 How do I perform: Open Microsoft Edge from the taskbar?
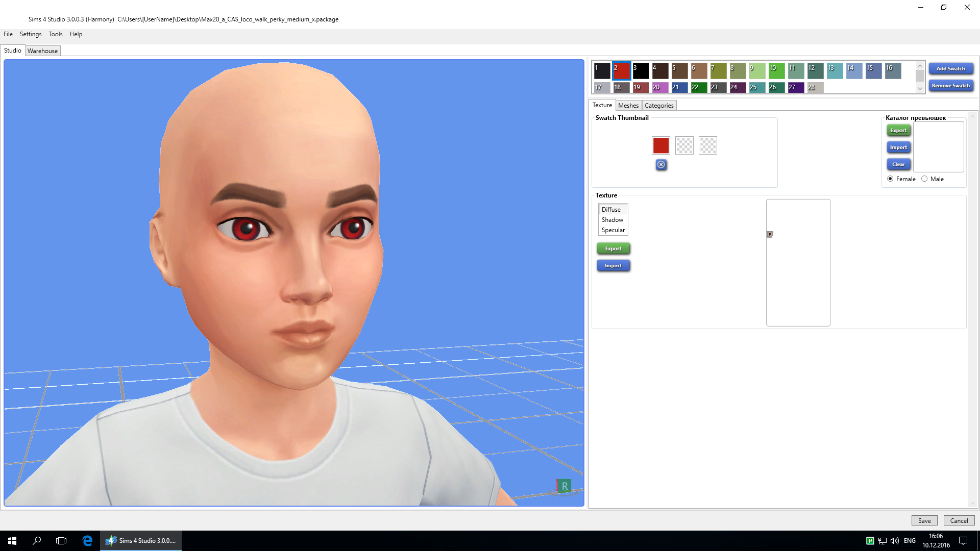[87, 541]
